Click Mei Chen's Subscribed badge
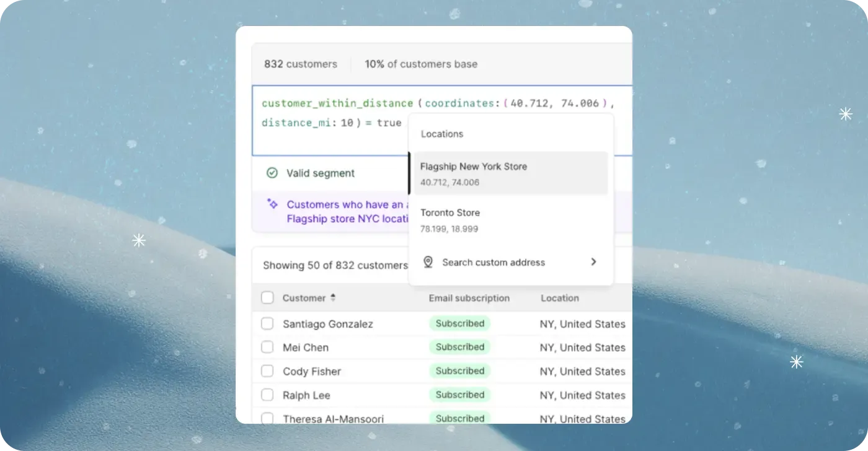868x451 pixels. click(x=459, y=347)
